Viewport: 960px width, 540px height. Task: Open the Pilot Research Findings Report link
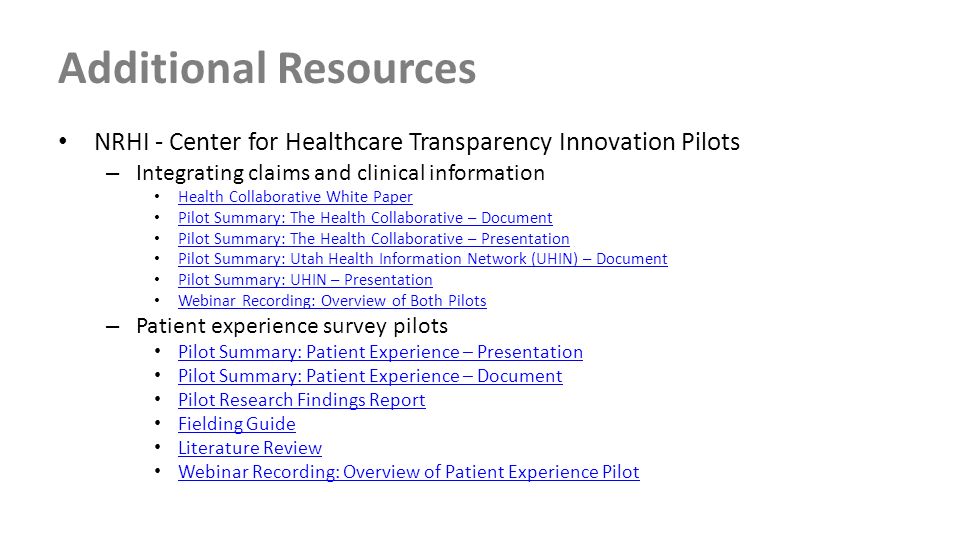point(301,400)
